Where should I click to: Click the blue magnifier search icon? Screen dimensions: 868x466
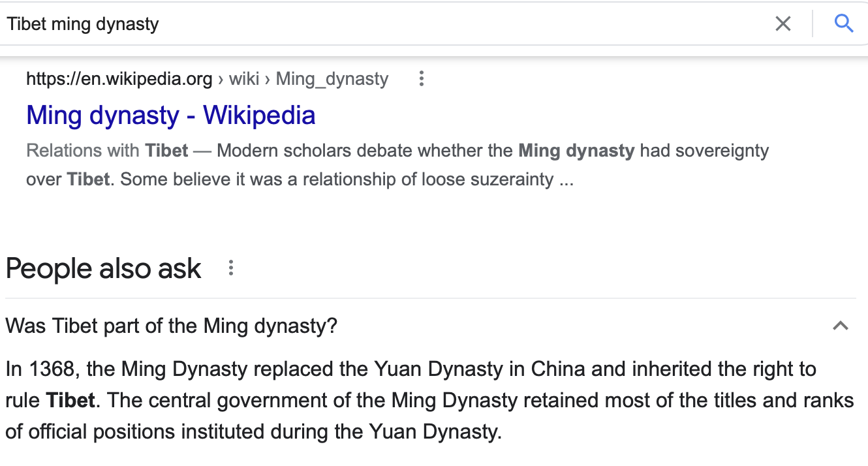[x=844, y=24]
